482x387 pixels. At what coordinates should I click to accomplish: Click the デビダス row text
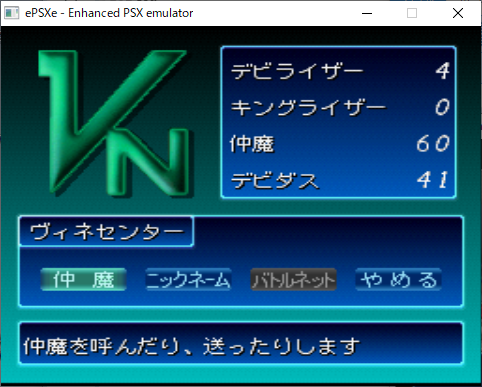point(275,181)
